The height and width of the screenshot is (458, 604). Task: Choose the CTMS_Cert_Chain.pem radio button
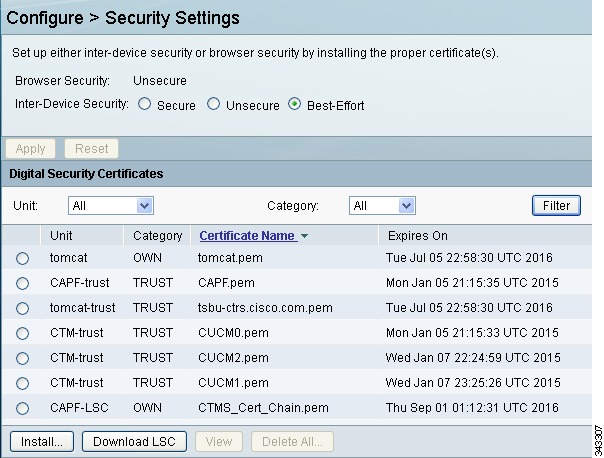coord(22,408)
